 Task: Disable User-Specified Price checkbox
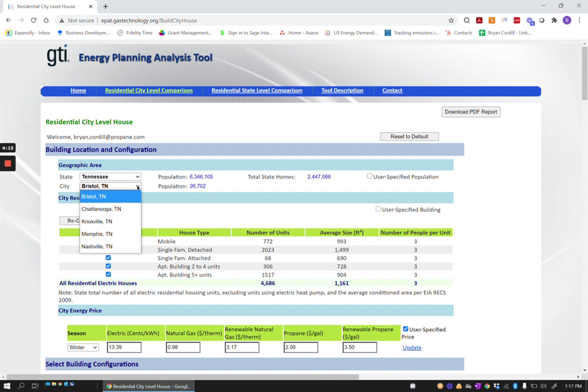(405, 329)
